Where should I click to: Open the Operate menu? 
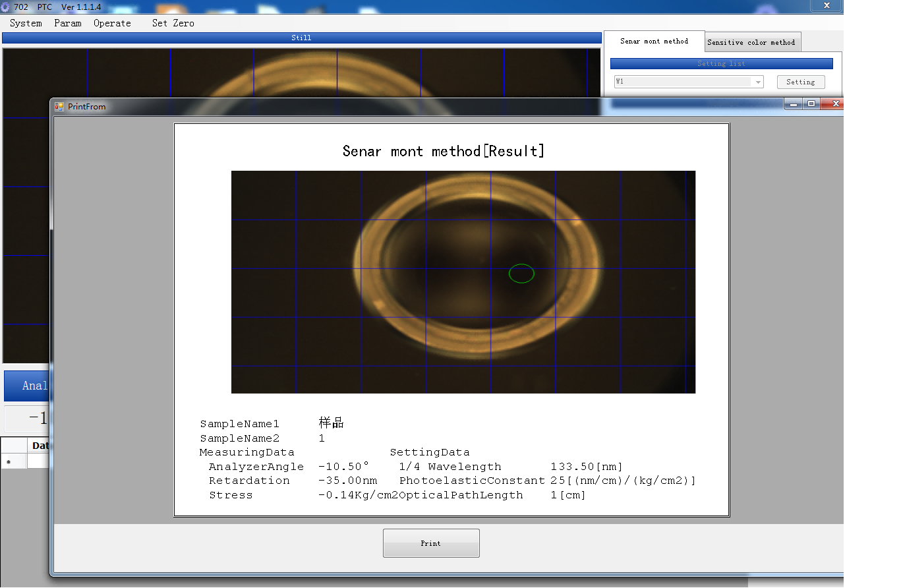click(112, 23)
